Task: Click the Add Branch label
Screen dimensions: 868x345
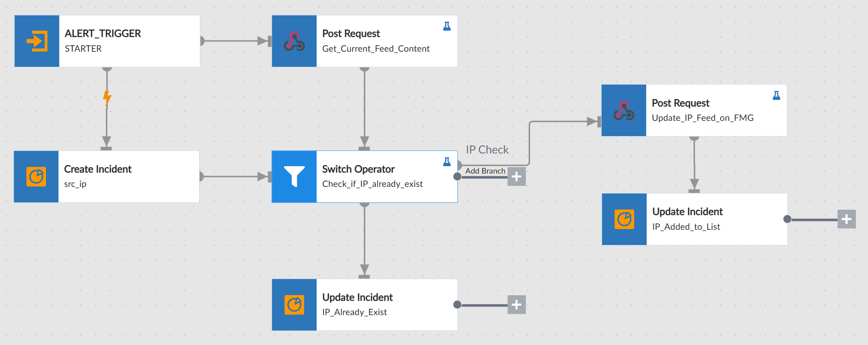Action: click(x=485, y=171)
